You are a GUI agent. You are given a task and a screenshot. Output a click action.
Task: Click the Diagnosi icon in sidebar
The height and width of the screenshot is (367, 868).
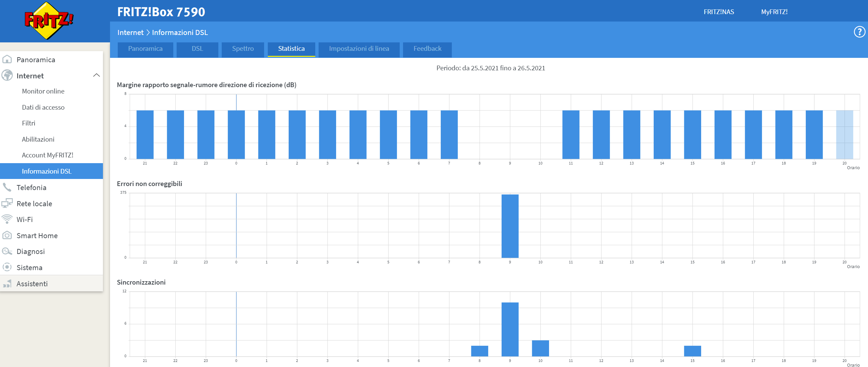coord(7,251)
